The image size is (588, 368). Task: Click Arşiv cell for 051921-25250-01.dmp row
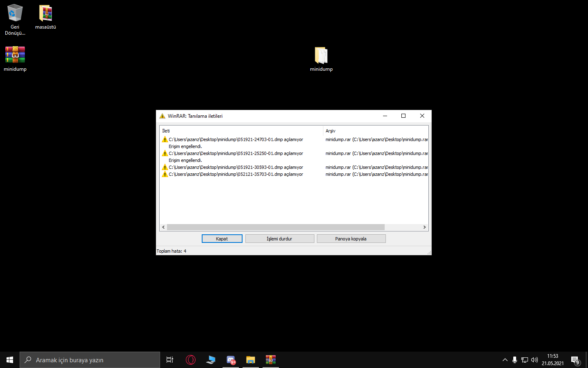coord(376,153)
